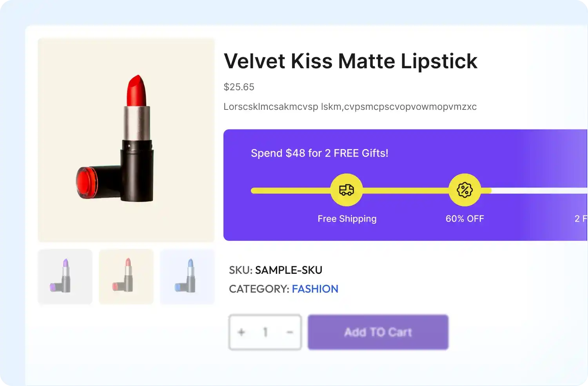Increase quantity with the plus icon

pos(241,332)
